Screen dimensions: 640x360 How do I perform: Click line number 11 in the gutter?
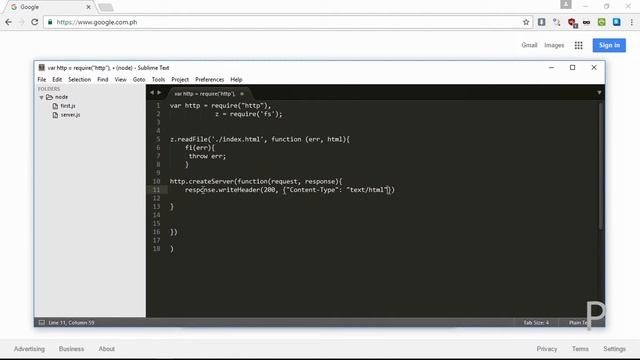click(156, 190)
